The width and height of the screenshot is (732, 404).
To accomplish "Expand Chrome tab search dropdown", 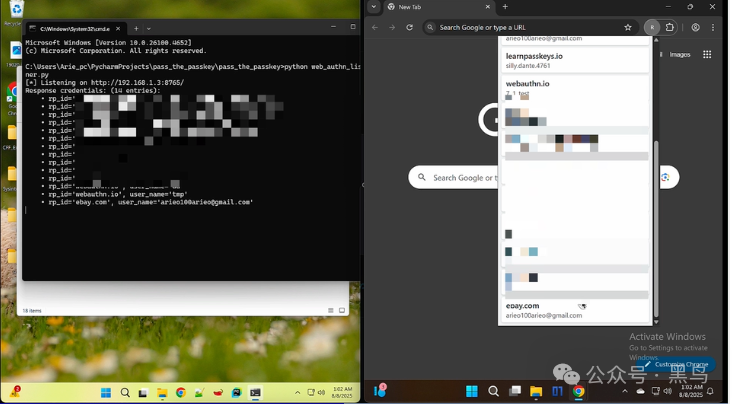I will tap(373, 7).
